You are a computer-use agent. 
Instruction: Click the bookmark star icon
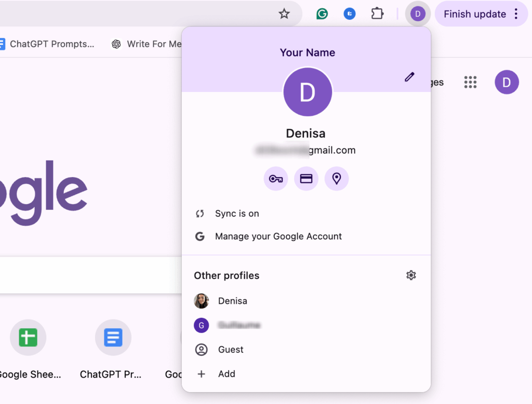pyautogui.click(x=284, y=14)
